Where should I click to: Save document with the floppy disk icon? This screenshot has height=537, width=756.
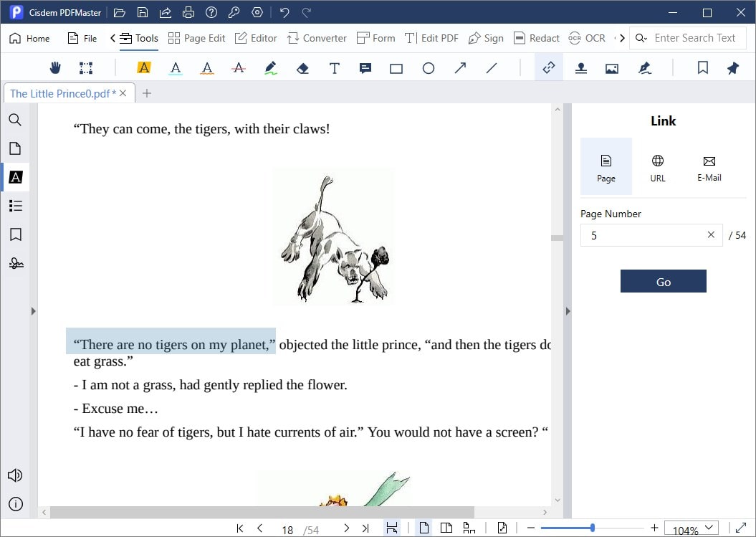pos(142,12)
